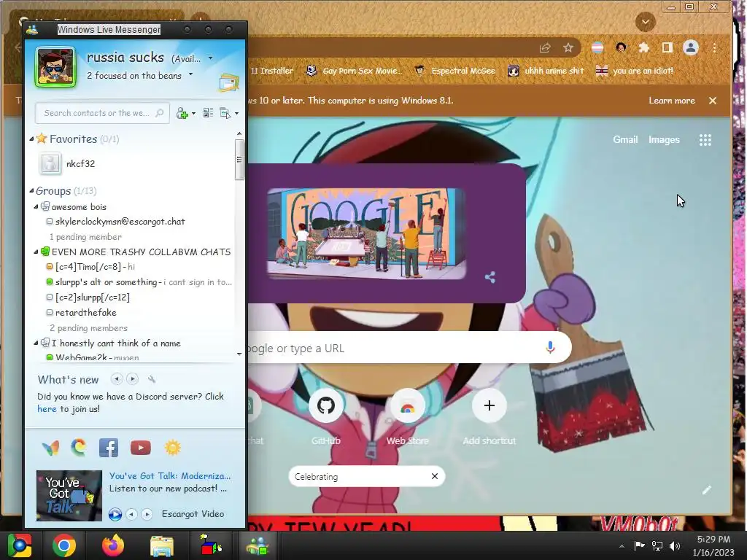This screenshot has width=747, height=560.
Task: Open the Chrome tab search dropdown
Action: click(646, 22)
